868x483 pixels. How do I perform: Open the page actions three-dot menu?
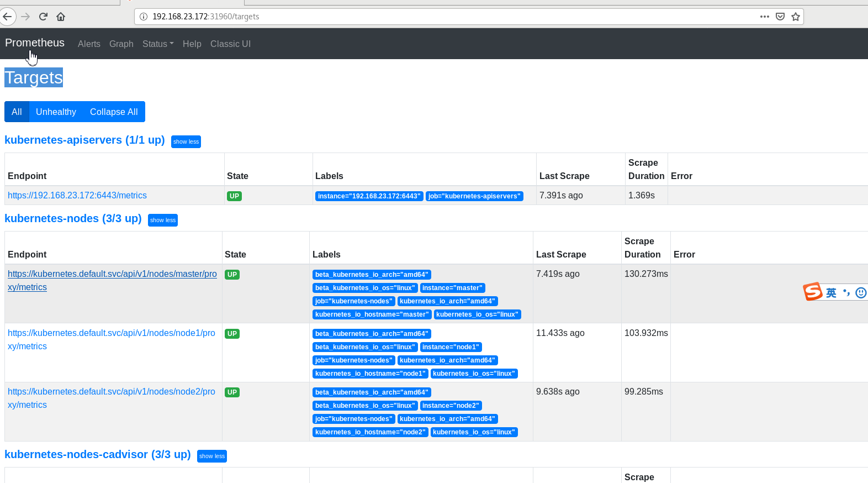tap(765, 17)
